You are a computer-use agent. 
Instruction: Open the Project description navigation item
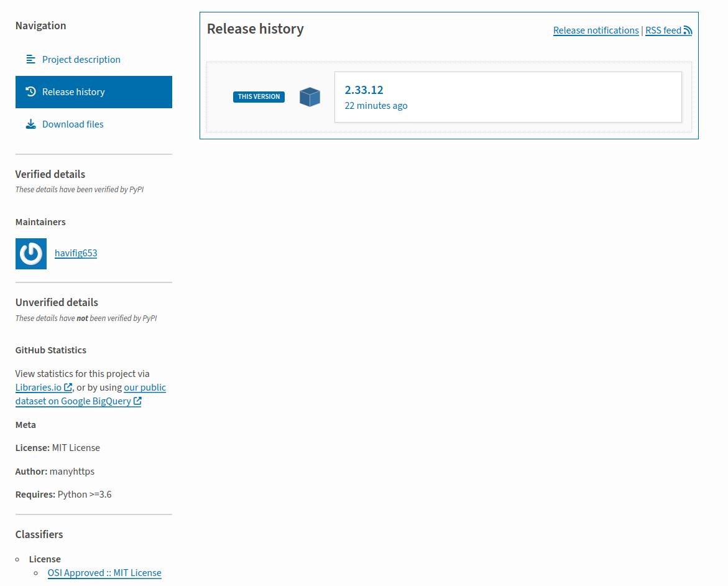tap(93, 60)
